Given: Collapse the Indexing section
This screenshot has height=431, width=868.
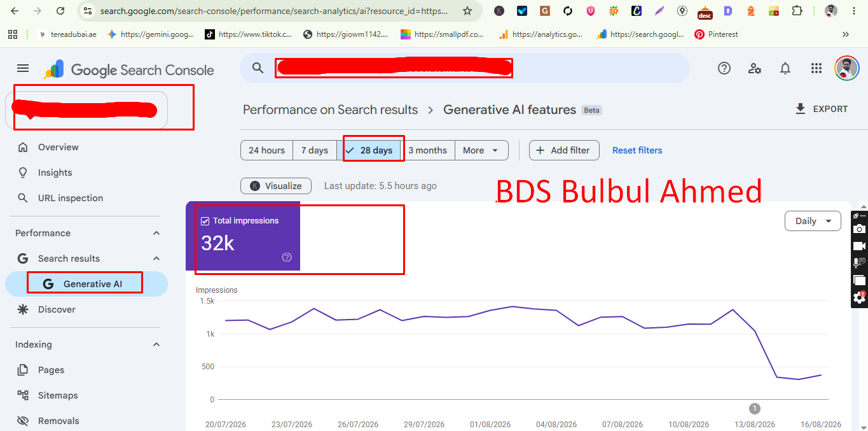Looking at the screenshot, I should pos(156,344).
